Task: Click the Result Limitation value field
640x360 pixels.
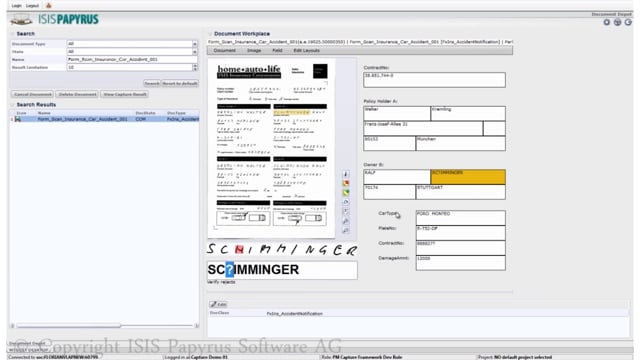Action: point(129,67)
